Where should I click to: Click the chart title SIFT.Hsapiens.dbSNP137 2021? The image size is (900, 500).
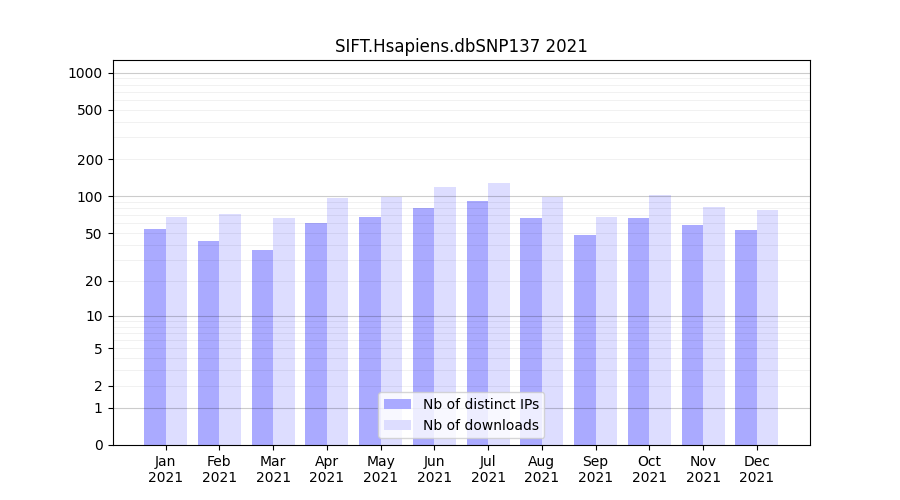coord(461,46)
